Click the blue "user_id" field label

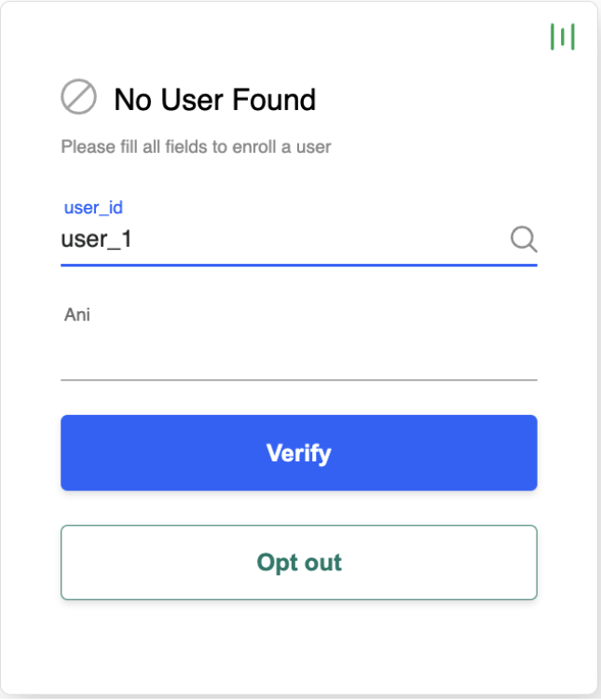tap(93, 208)
